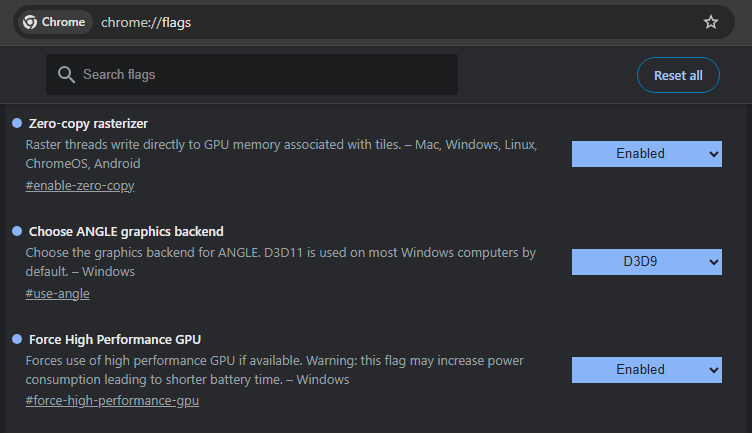Click the chrome://flags address bar URL
The height and width of the screenshot is (433, 752).
(146, 22)
